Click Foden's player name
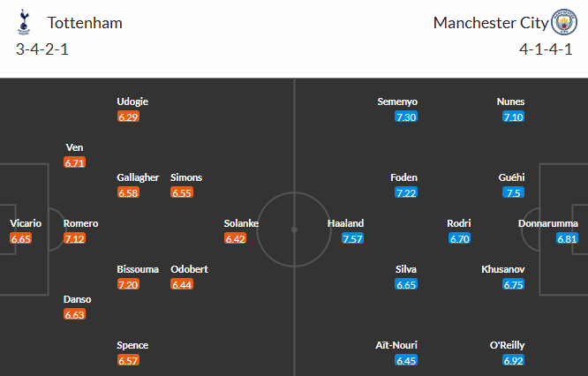 tap(404, 177)
